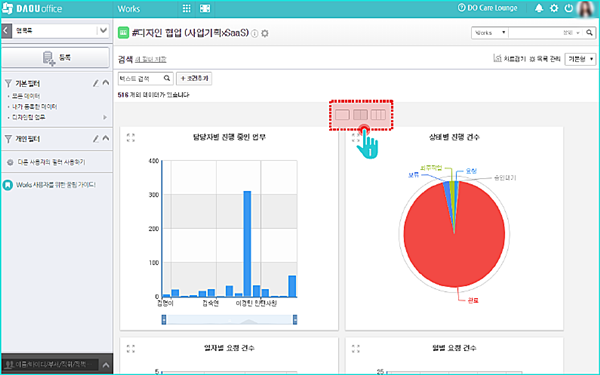Click the 승인대기 pie label

505,178
